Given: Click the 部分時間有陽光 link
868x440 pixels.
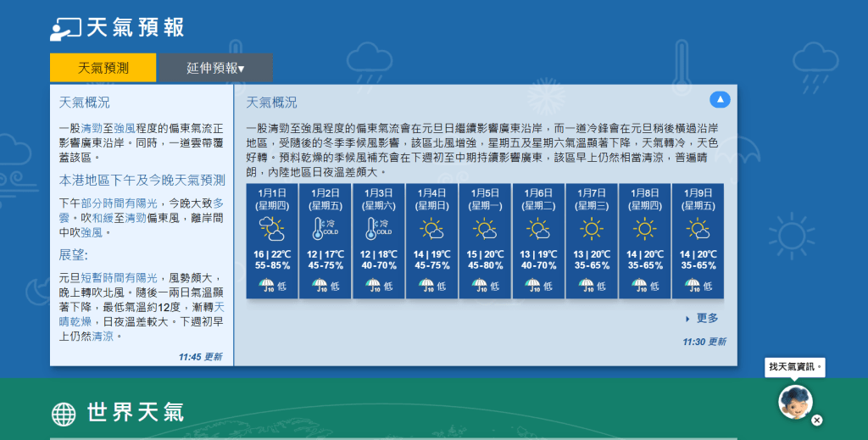Looking at the screenshot, I should [x=119, y=203].
